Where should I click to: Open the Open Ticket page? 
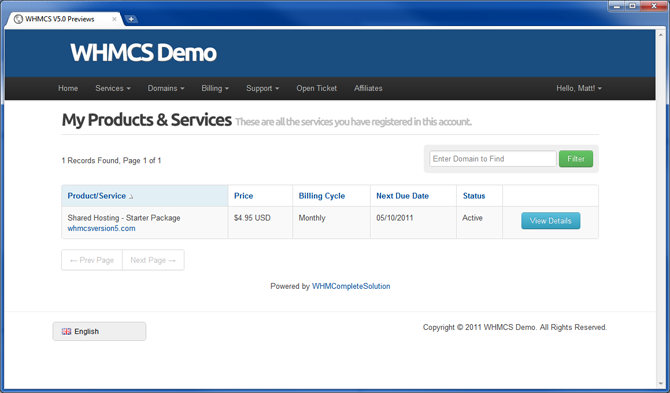point(317,88)
